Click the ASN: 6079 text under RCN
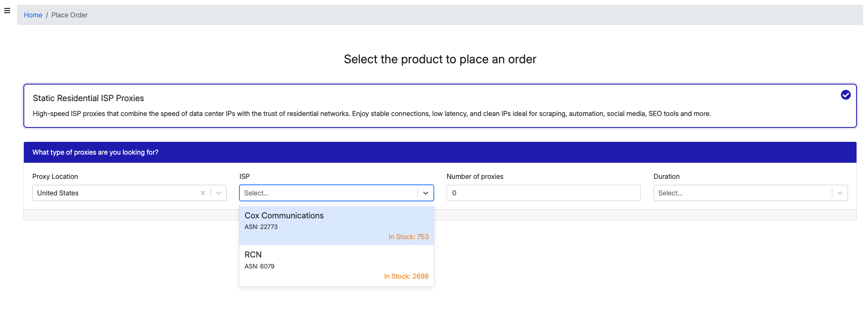 [x=259, y=266]
